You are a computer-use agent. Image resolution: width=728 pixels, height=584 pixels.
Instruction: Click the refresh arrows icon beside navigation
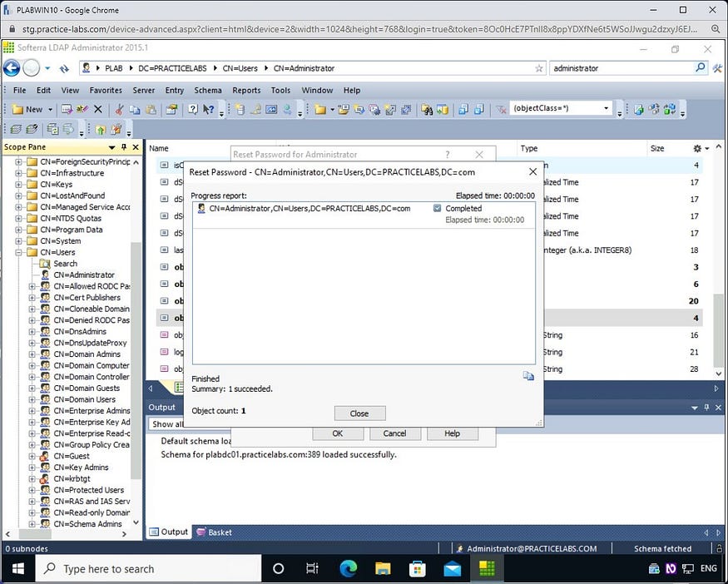coord(64,69)
